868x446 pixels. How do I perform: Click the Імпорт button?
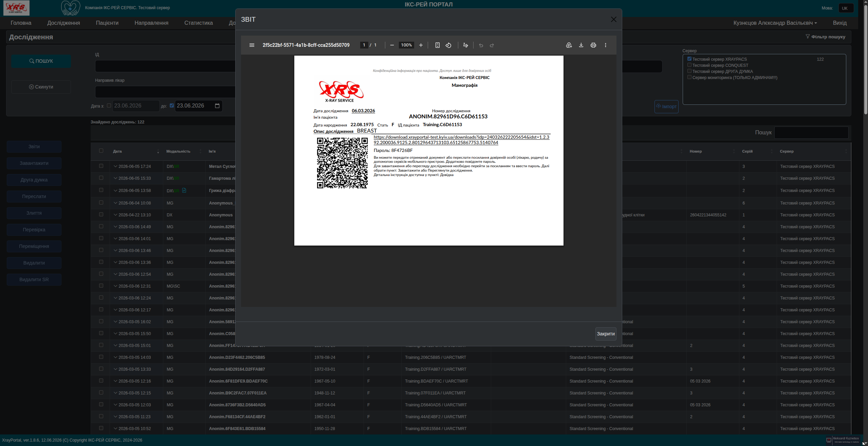coord(666,106)
